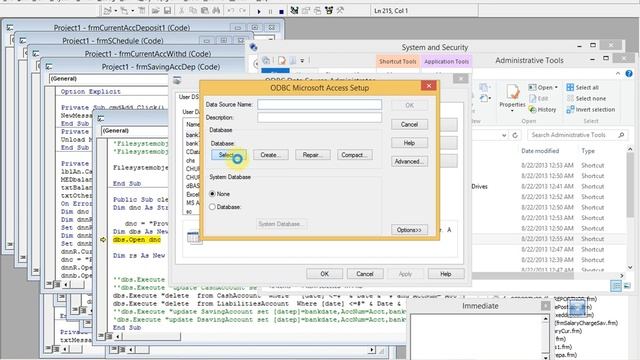Open the (General) combo in the front code window
The height and width of the screenshot is (360, 640).
[135, 131]
